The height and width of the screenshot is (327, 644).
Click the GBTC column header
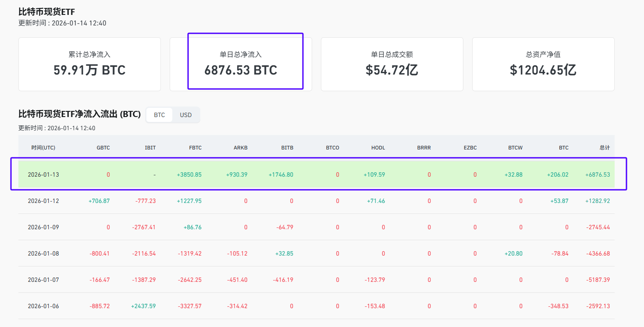[x=103, y=148]
